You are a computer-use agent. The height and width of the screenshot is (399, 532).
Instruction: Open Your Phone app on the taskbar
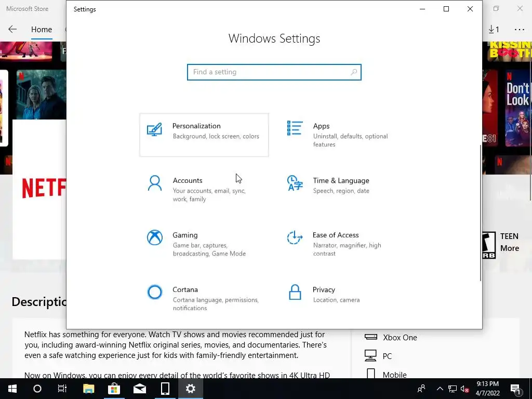[165, 389]
